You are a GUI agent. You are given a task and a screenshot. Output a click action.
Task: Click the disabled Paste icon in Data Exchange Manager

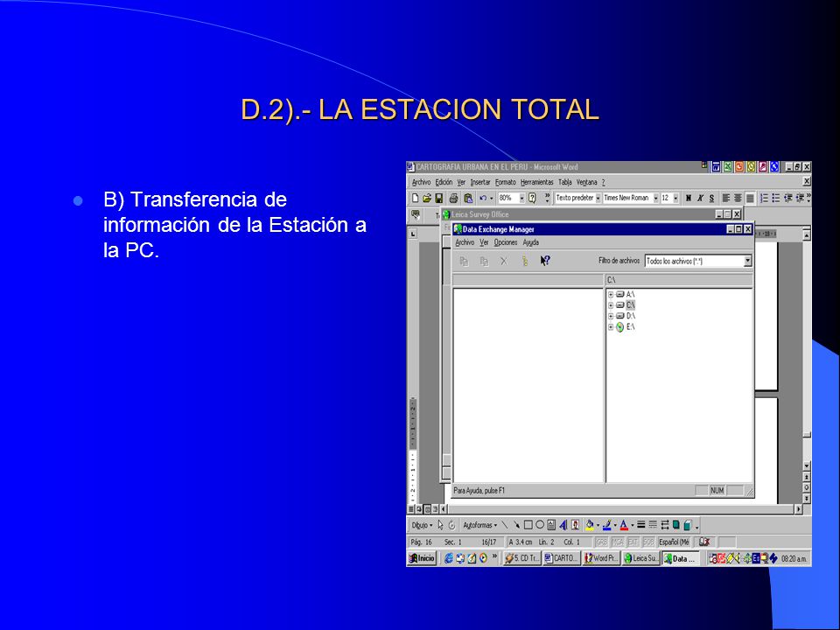pyautogui.click(x=484, y=261)
